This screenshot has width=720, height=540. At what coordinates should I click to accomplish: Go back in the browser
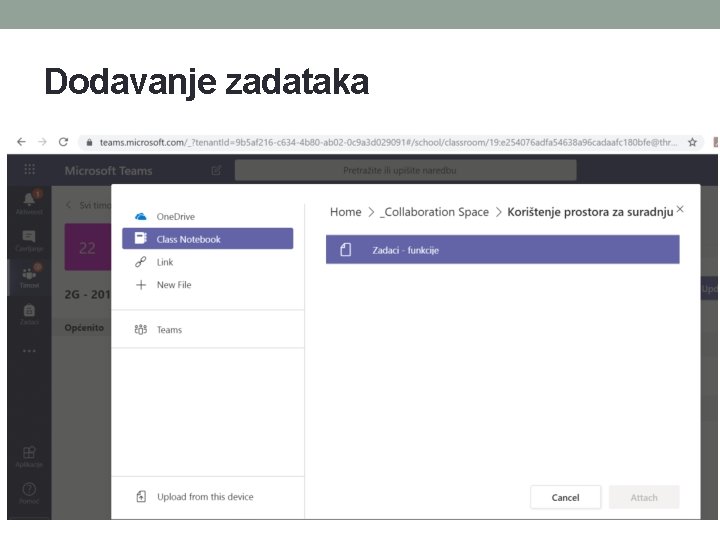coord(21,142)
